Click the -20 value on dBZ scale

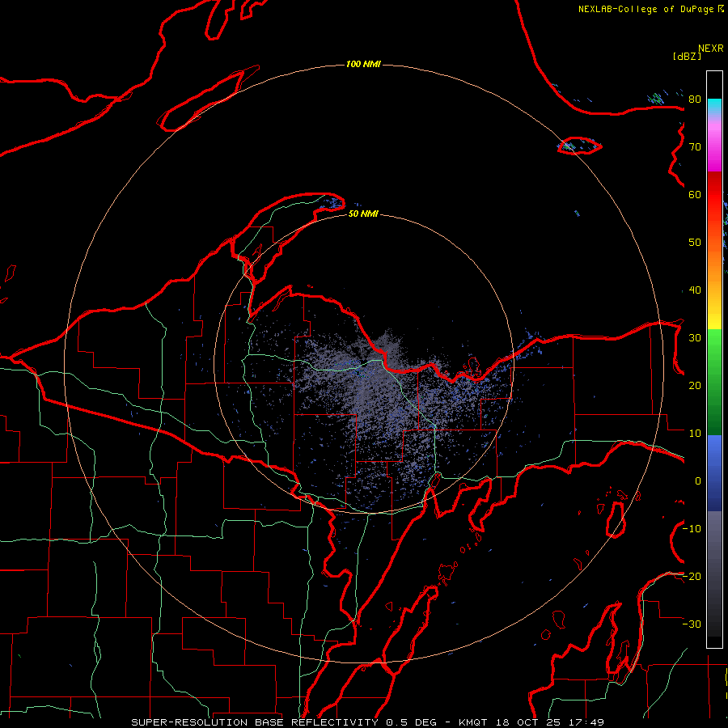(x=692, y=576)
